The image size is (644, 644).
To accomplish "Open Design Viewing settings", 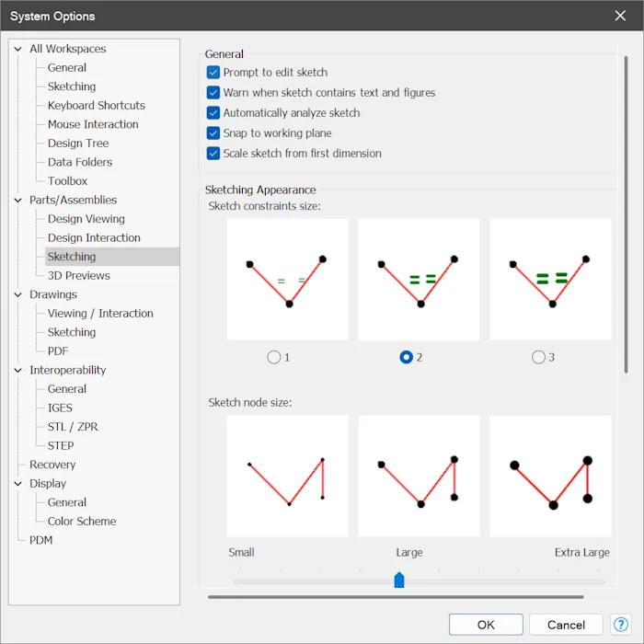I will (86, 219).
